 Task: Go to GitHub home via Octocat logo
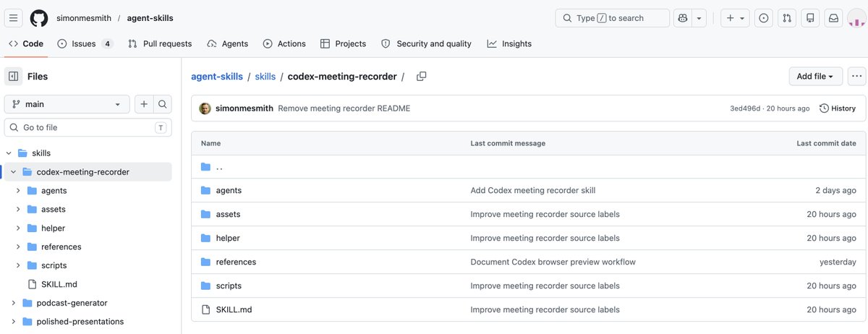tap(39, 18)
